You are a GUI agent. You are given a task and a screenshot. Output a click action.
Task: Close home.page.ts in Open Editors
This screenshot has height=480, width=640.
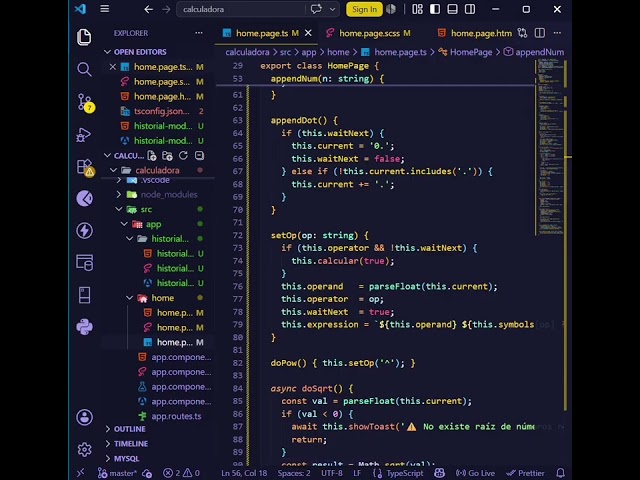113,67
